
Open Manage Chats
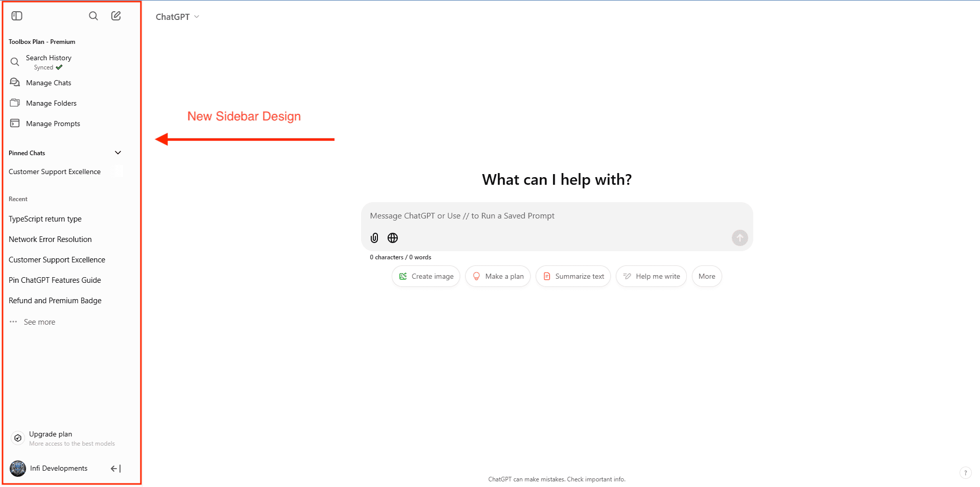point(49,83)
